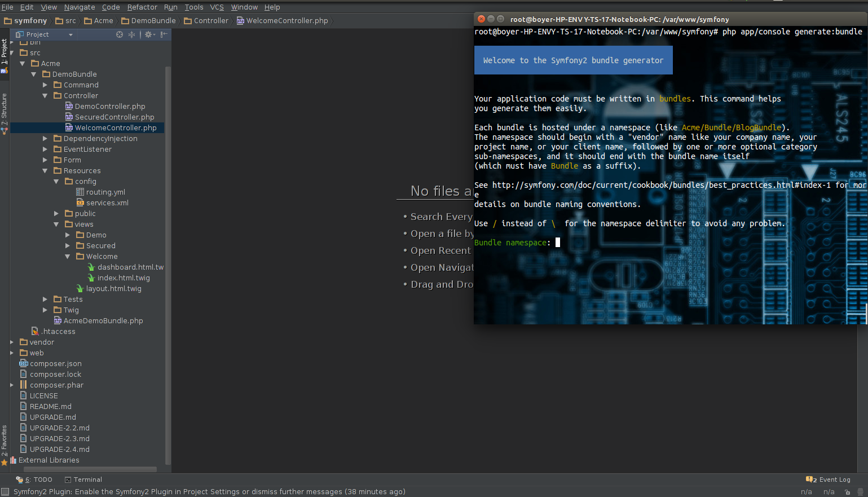868x497 pixels.
Task: Select the AcmeDemoBundle.php file icon
Action: (x=58, y=320)
